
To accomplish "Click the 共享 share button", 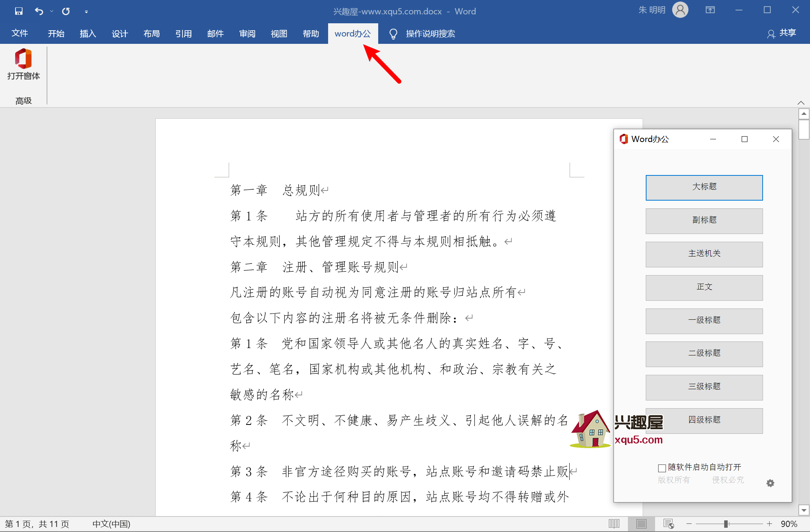I will 781,33.
